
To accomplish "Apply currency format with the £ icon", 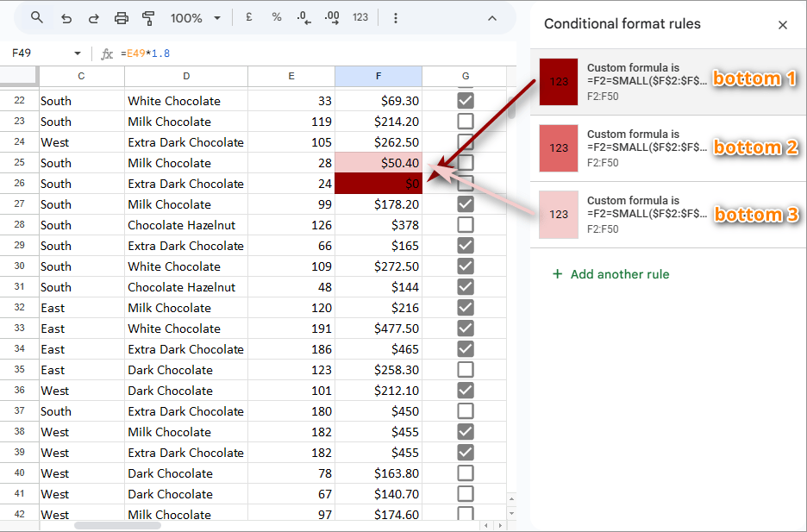I will pos(247,16).
